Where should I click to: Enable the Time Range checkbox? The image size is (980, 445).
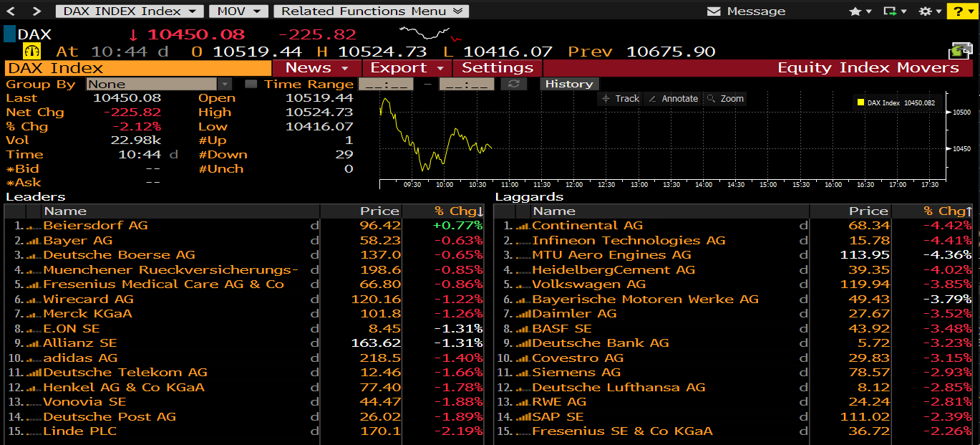(x=251, y=84)
